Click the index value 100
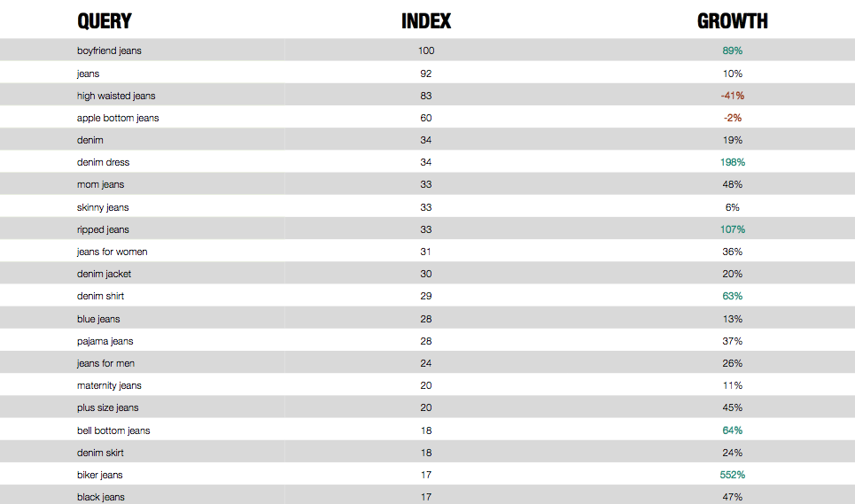The height and width of the screenshot is (504, 855). tap(426, 50)
